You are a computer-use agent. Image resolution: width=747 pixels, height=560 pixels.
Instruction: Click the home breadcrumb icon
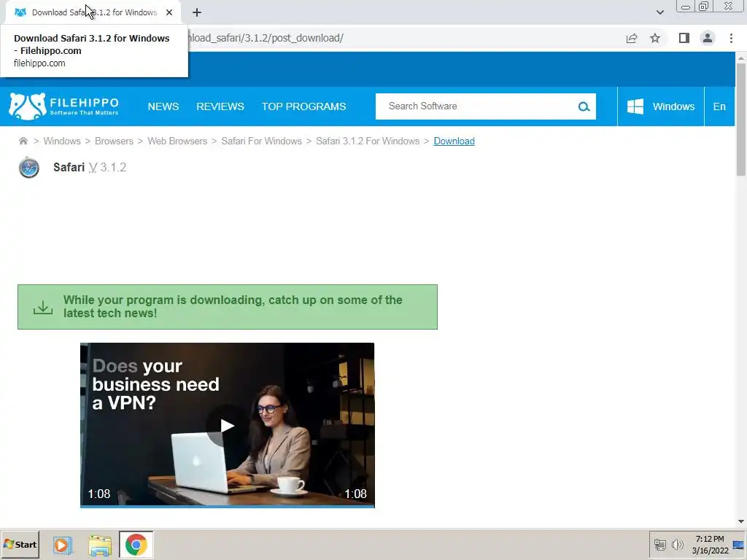click(23, 141)
